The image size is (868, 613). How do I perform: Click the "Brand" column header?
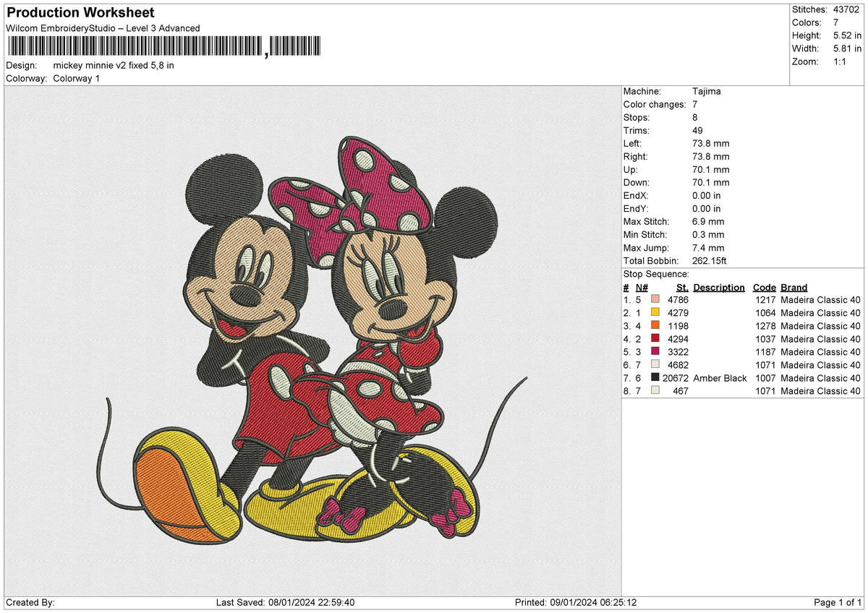click(x=794, y=287)
